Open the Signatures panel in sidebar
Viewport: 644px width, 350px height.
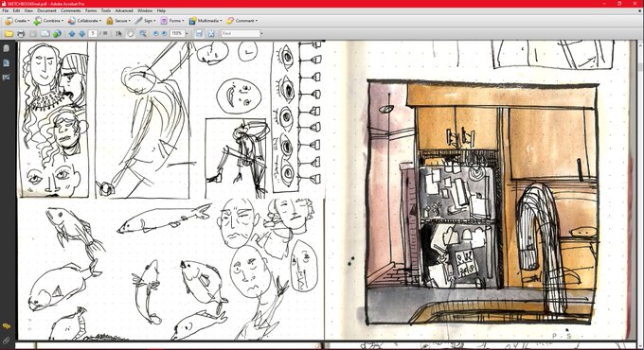point(7,78)
